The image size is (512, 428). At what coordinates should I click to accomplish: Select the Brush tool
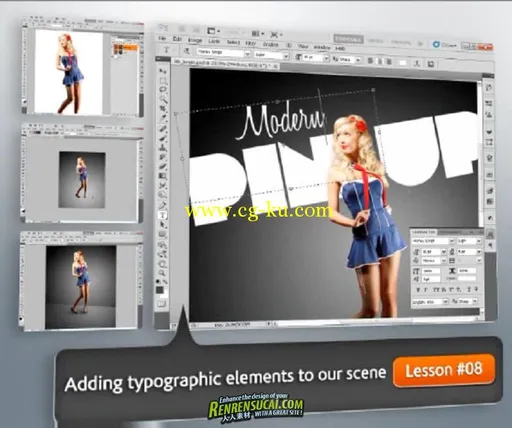tap(163, 138)
